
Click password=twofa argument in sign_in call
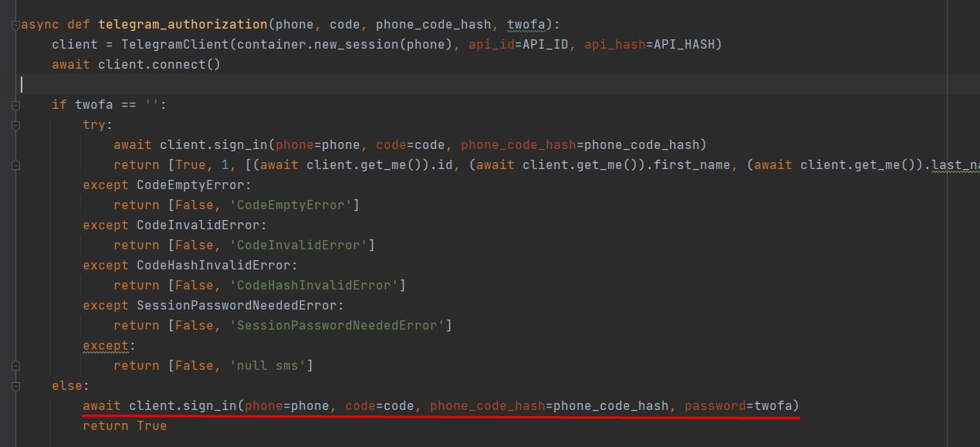click(738, 405)
